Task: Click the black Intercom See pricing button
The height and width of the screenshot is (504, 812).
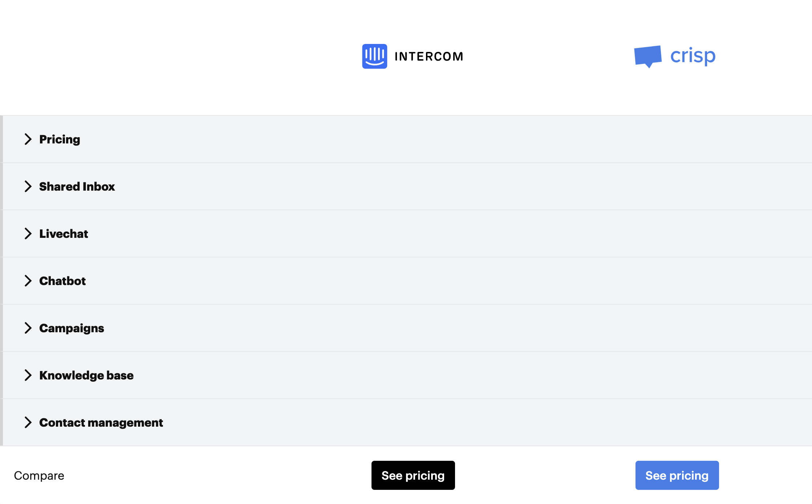Action: (x=413, y=475)
